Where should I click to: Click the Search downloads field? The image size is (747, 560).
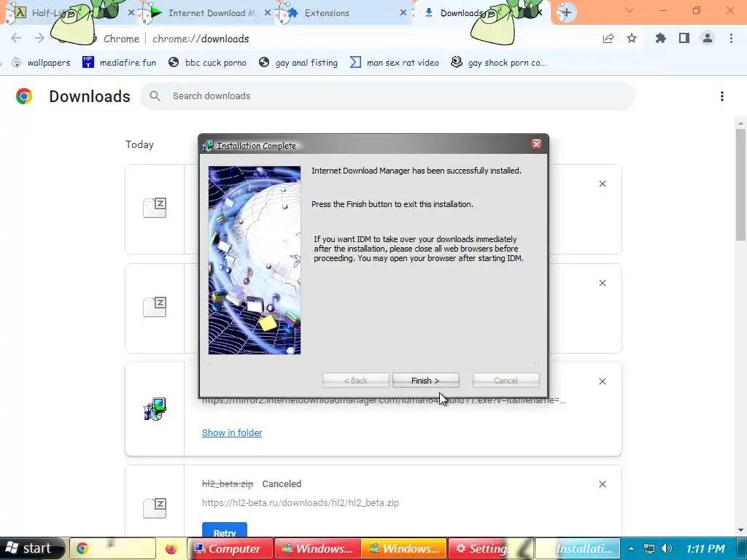pos(388,96)
